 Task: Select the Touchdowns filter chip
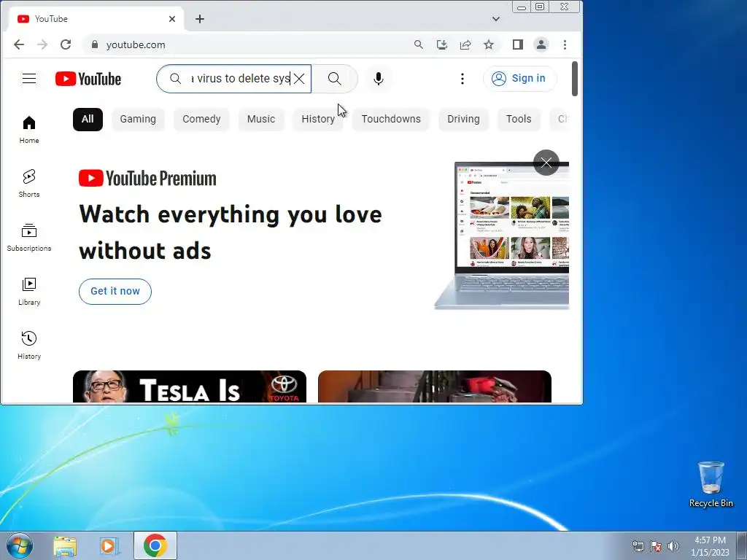click(391, 119)
